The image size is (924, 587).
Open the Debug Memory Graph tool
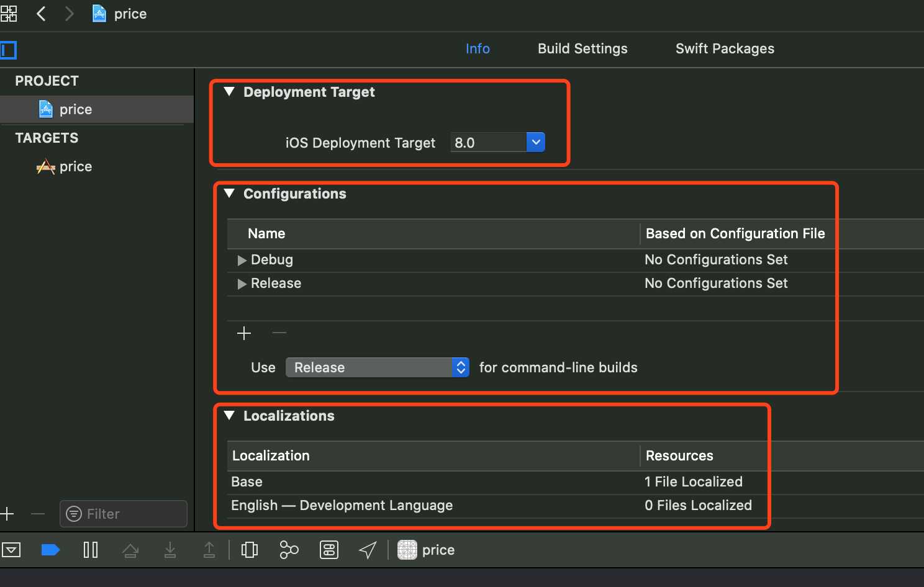(x=289, y=550)
